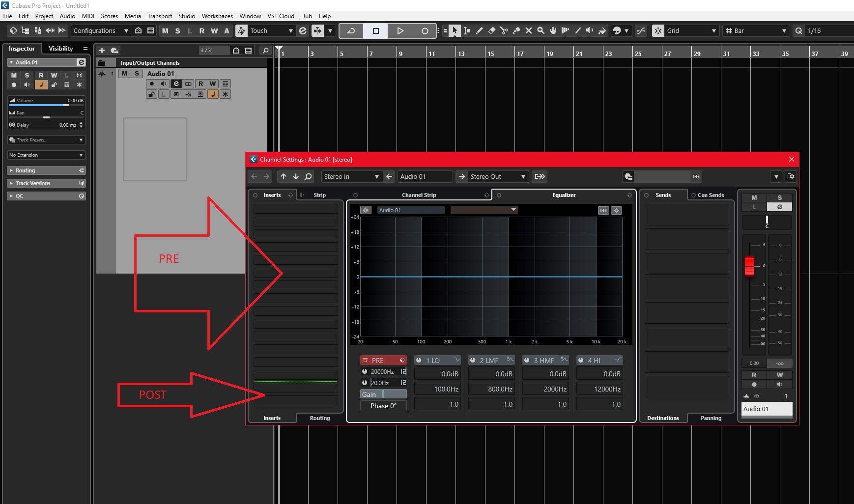Toggle the Snap on/off button
Screen dimensions: 854x504
pyautogui.click(x=658, y=30)
